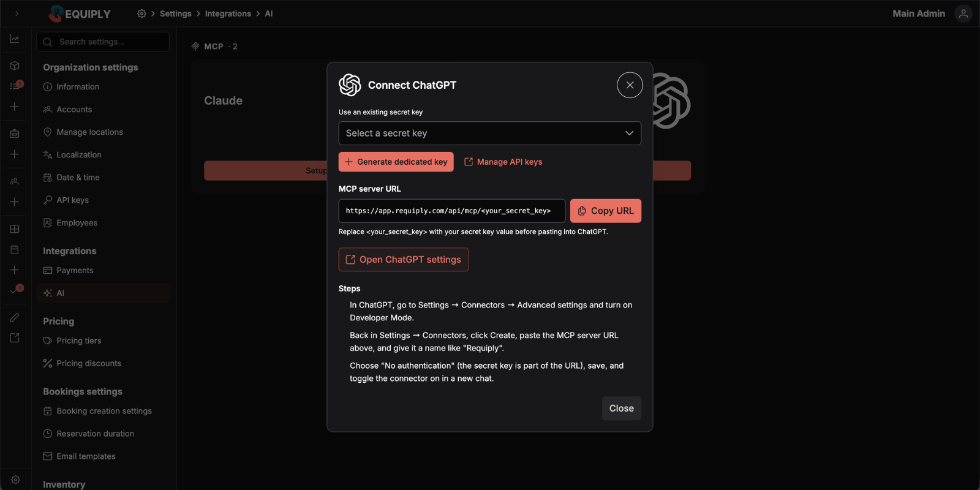Click the Main Admin user name
Viewport: 980px width, 490px height.
click(x=919, y=13)
